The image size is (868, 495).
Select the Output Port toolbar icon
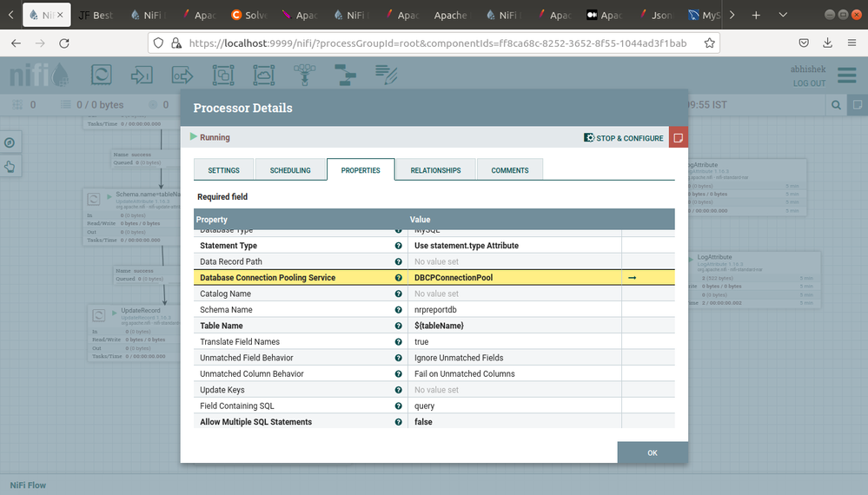tap(182, 75)
